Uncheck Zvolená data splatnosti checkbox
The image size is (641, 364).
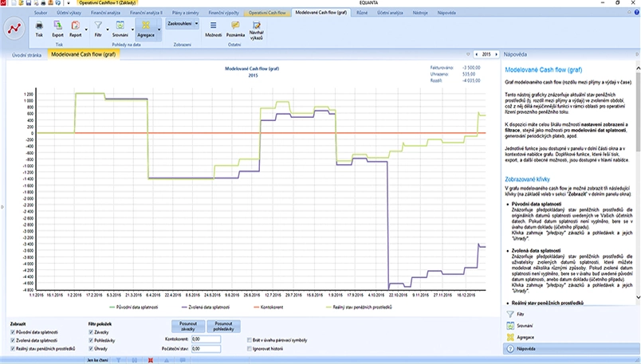coord(13,340)
